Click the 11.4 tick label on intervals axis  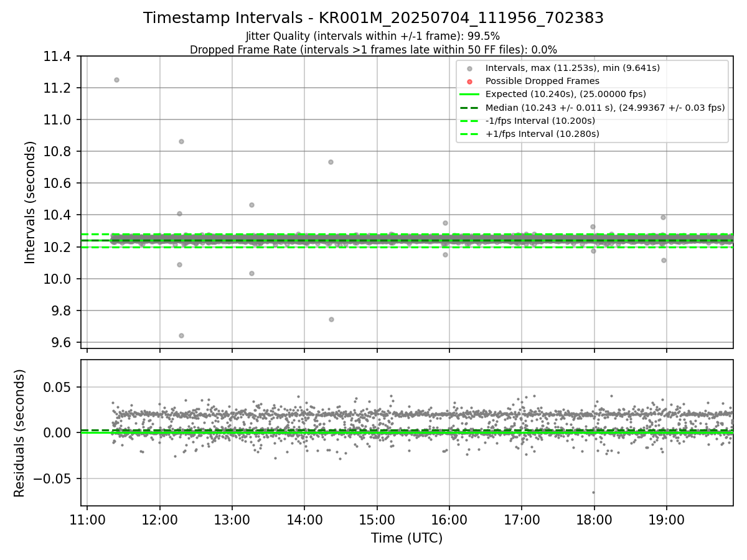click(x=59, y=57)
